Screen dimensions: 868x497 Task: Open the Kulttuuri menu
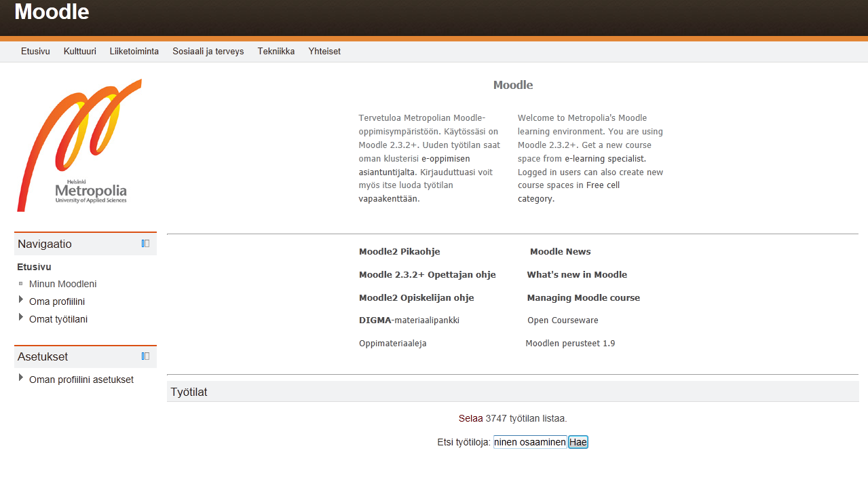(80, 52)
